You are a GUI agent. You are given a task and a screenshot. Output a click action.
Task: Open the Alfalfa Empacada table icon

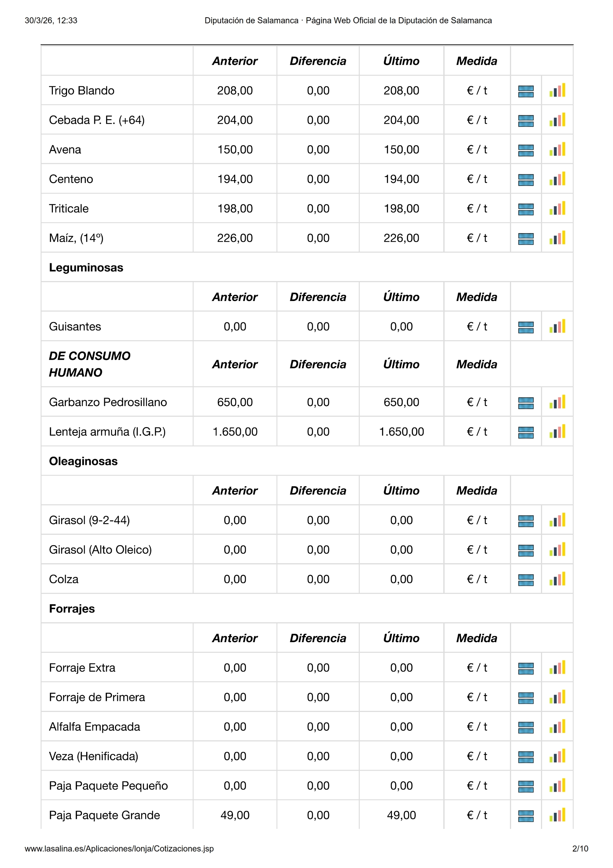(526, 728)
